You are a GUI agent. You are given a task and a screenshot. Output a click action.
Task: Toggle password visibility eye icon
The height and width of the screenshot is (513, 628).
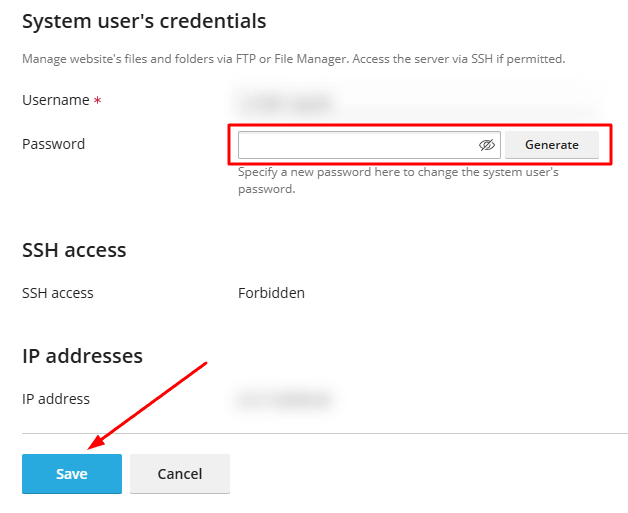click(x=487, y=145)
